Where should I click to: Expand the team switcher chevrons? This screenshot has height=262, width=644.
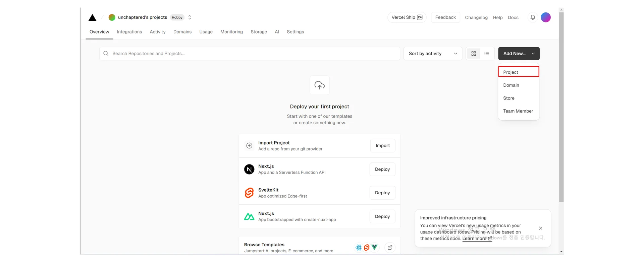190,17
